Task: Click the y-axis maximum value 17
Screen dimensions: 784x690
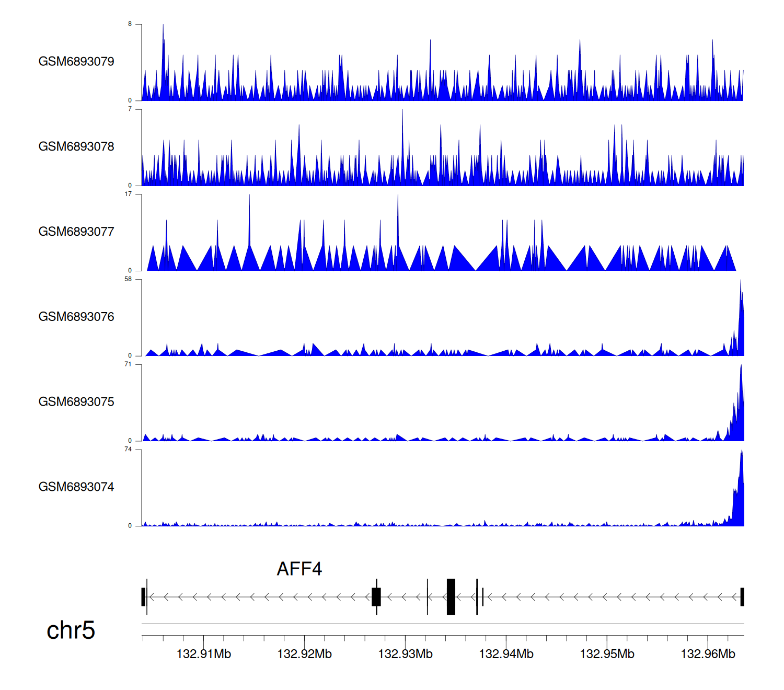Action: [128, 194]
